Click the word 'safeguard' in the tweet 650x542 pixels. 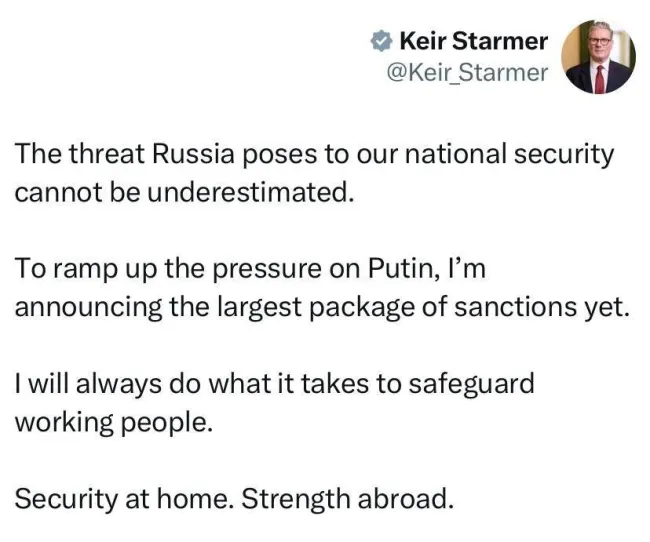pyautogui.click(x=471, y=384)
